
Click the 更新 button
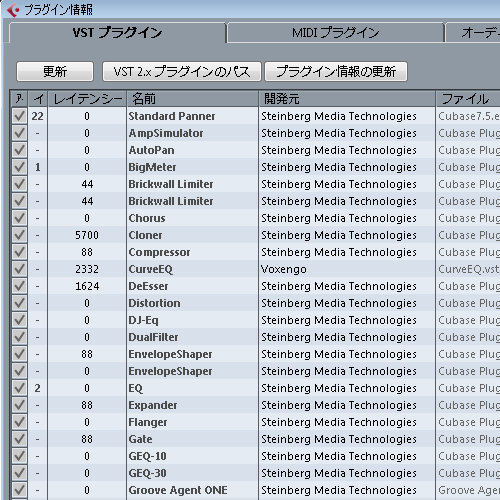(55, 71)
